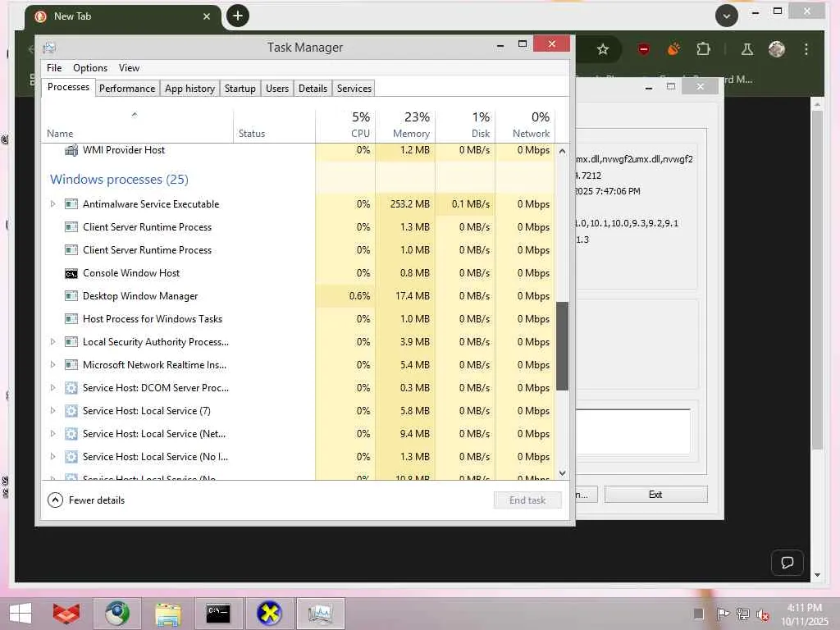The width and height of the screenshot is (840, 630).
Task: Open browser profile avatar
Action: click(x=776, y=49)
